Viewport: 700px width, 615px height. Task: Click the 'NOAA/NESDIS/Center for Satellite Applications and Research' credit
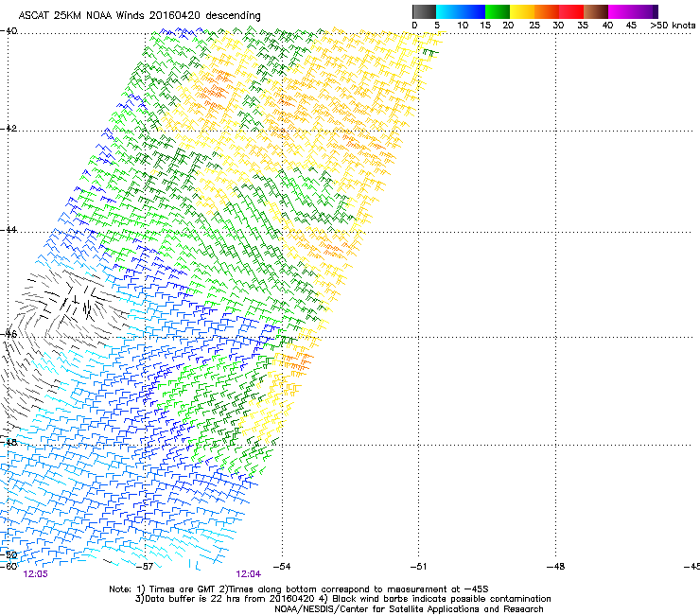[409, 609]
